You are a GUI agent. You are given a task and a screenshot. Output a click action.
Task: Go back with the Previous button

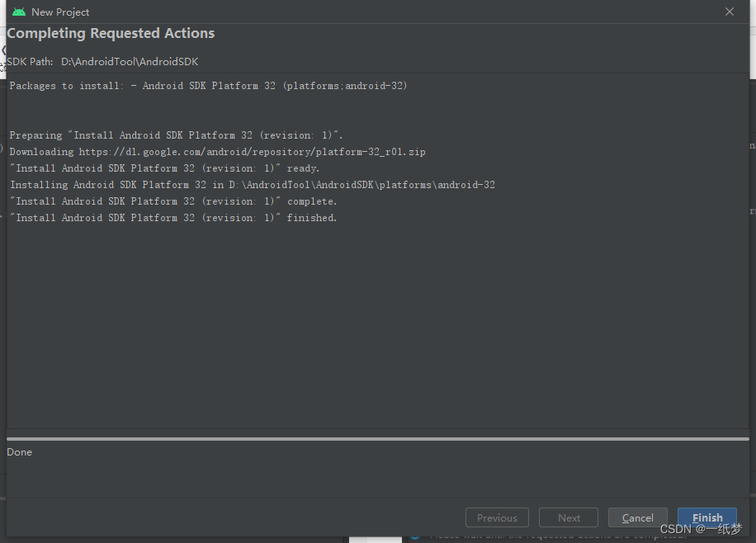[x=497, y=517]
